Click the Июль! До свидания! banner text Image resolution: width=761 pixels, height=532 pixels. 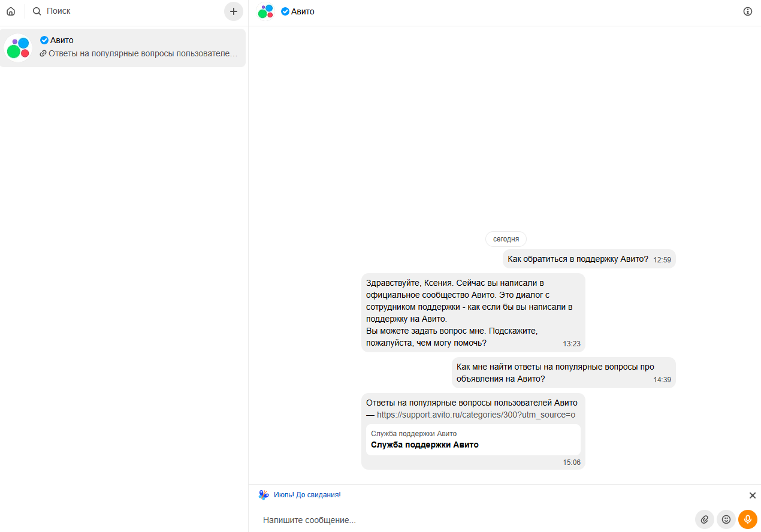(307, 495)
